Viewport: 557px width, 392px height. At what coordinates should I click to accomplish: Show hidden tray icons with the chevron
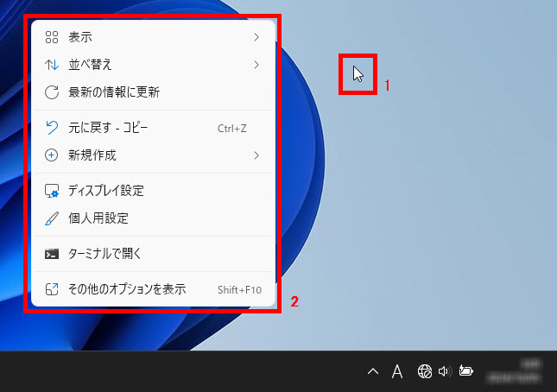pos(373,372)
